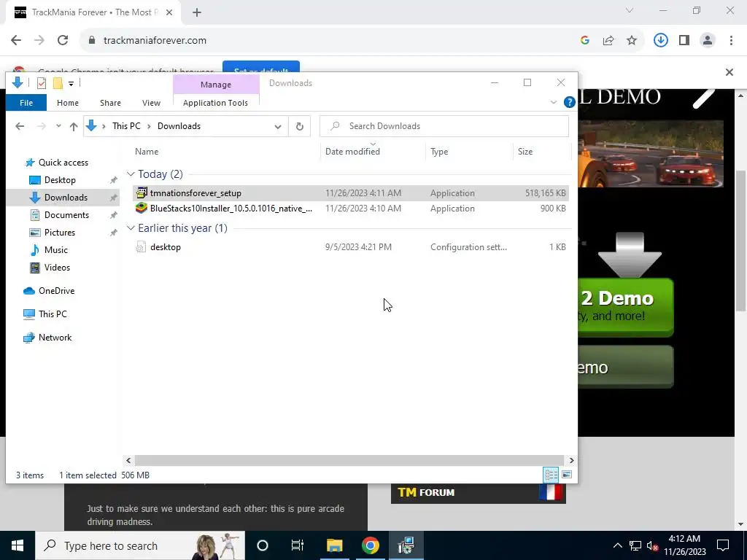
Task: Open Customize Quick Access Toolbar dropdown
Action: point(71,84)
